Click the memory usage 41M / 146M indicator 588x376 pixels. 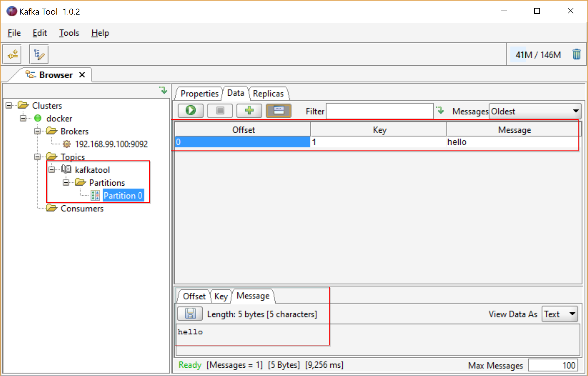[x=537, y=55]
